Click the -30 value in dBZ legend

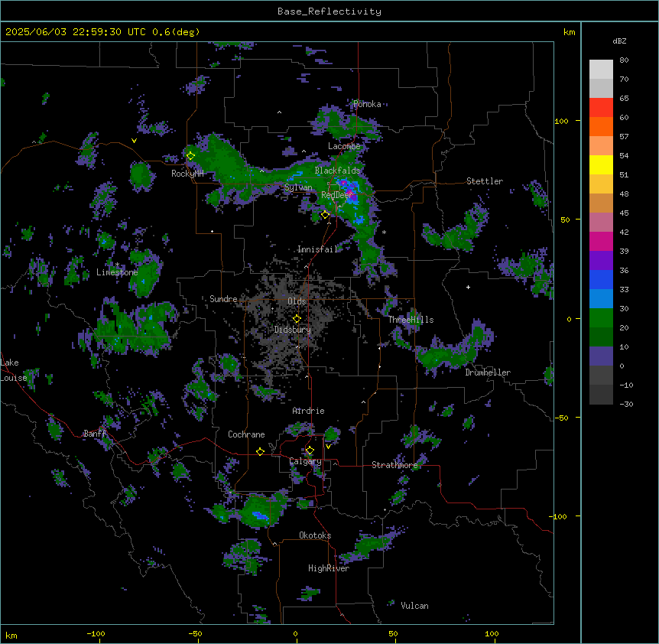[626, 405]
